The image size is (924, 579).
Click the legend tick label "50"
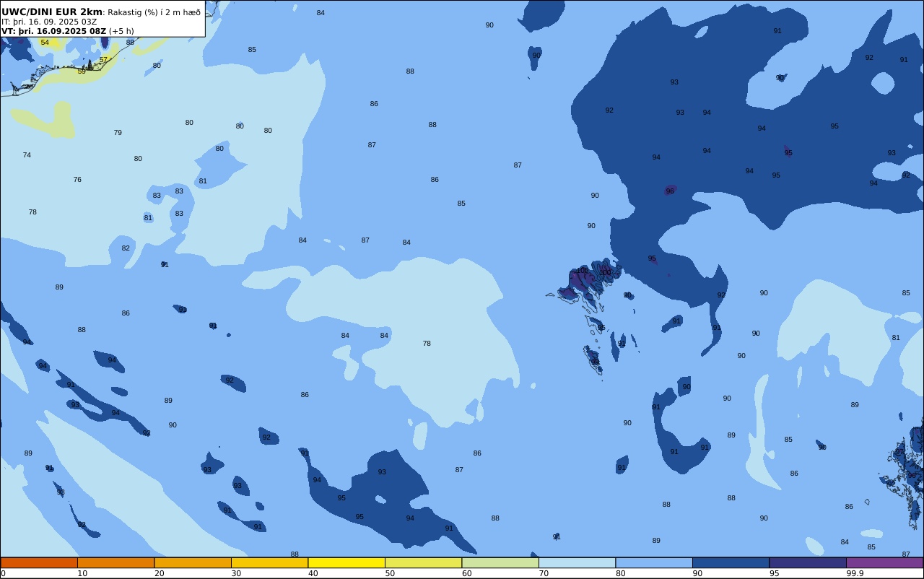coord(390,574)
